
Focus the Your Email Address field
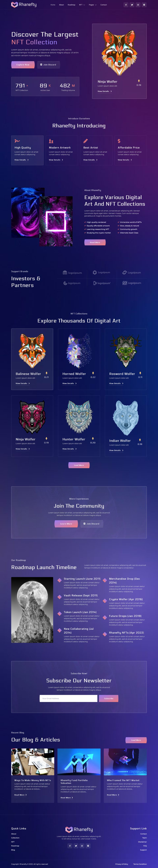68,698
